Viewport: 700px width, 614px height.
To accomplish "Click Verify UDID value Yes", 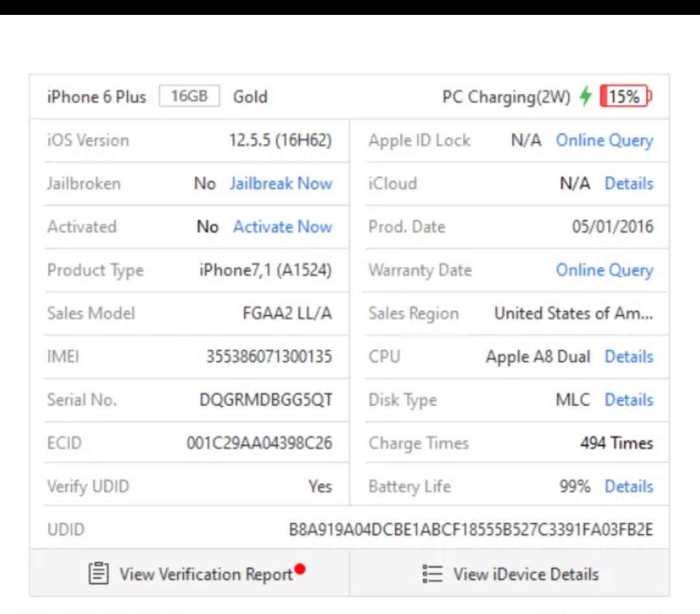I will click(320, 486).
